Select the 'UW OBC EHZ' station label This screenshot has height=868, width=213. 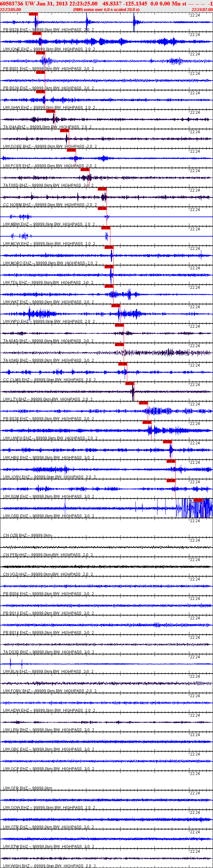tap(16, 749)
